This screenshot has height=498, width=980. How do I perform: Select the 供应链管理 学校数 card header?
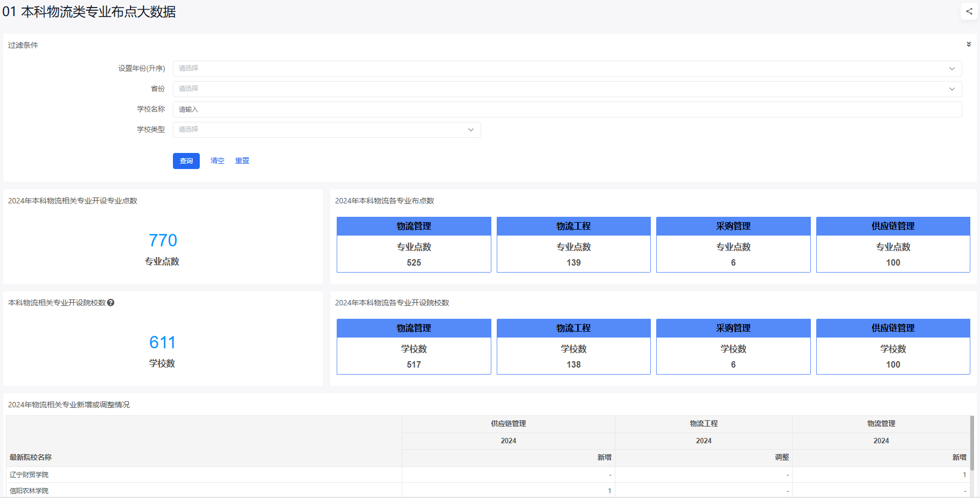point(893,328)
